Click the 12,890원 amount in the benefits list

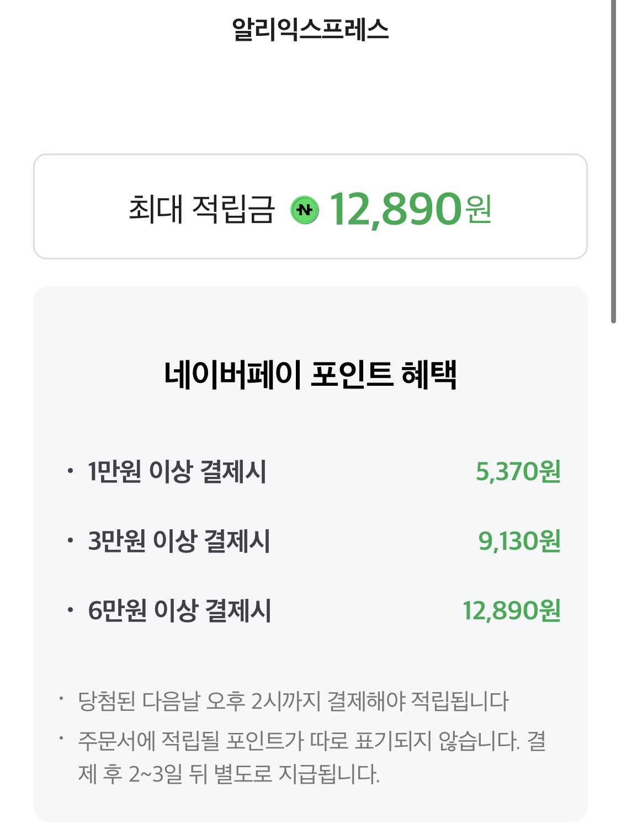[511, 610]
